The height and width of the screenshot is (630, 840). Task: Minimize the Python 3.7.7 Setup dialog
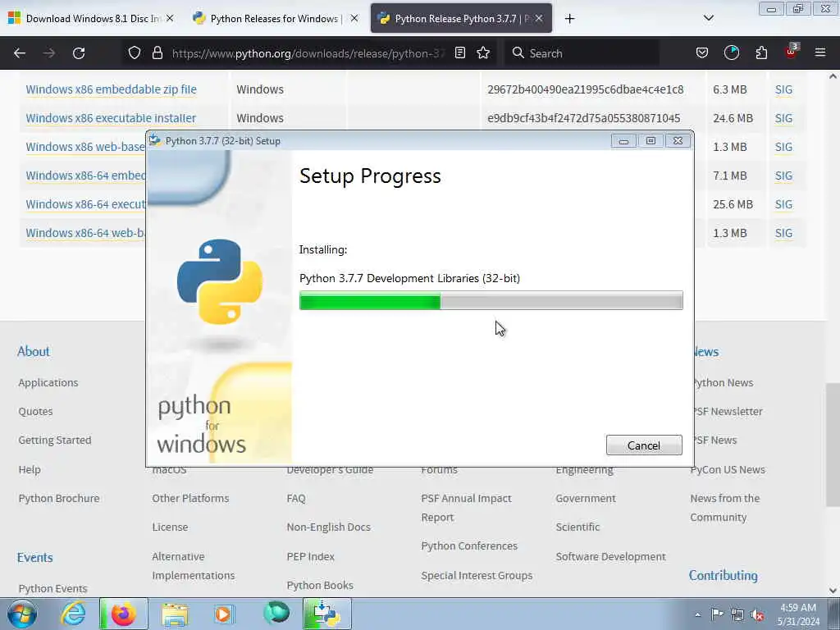click(x=623, y=141)
